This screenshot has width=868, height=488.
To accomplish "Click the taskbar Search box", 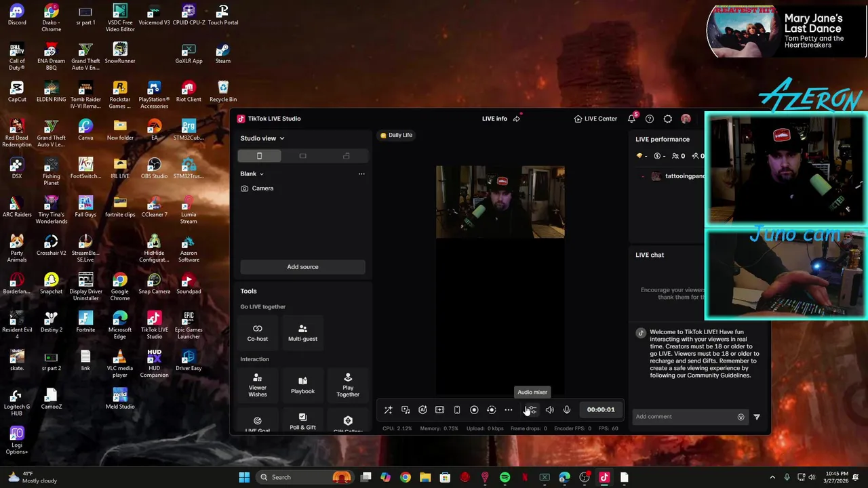I will pos(306,477).
